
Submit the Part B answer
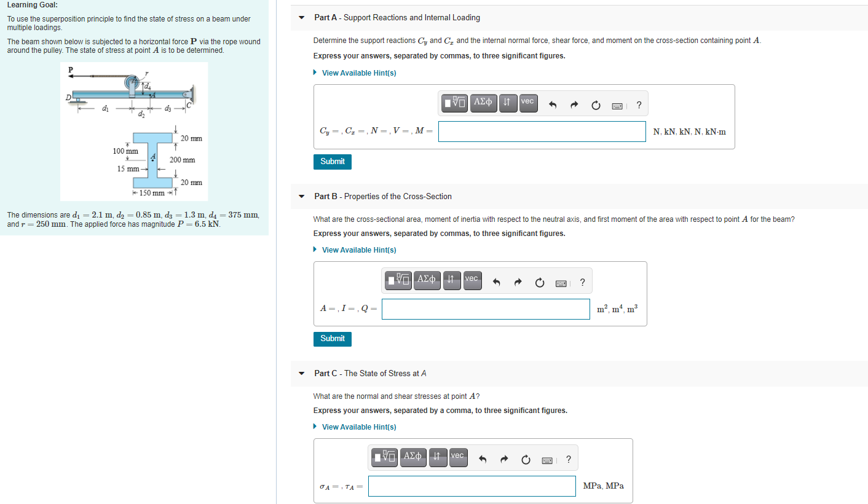[x=332, y=339]
